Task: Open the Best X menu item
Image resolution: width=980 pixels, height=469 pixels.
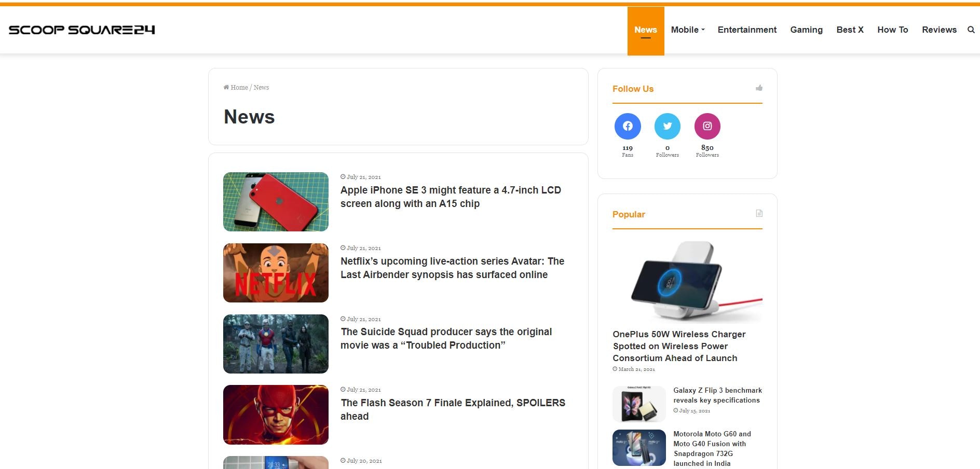Action: pos(850,30)
